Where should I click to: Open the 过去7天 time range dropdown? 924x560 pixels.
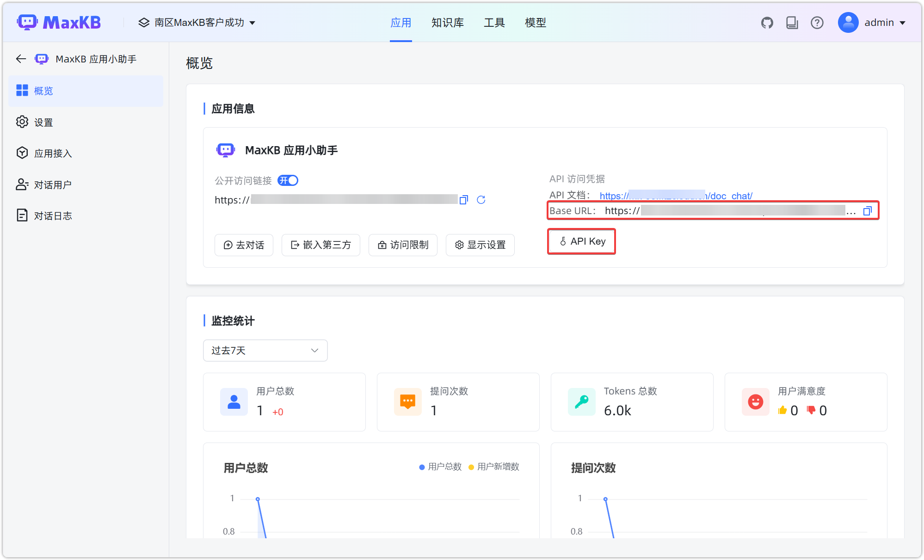[x=265, y=351]
